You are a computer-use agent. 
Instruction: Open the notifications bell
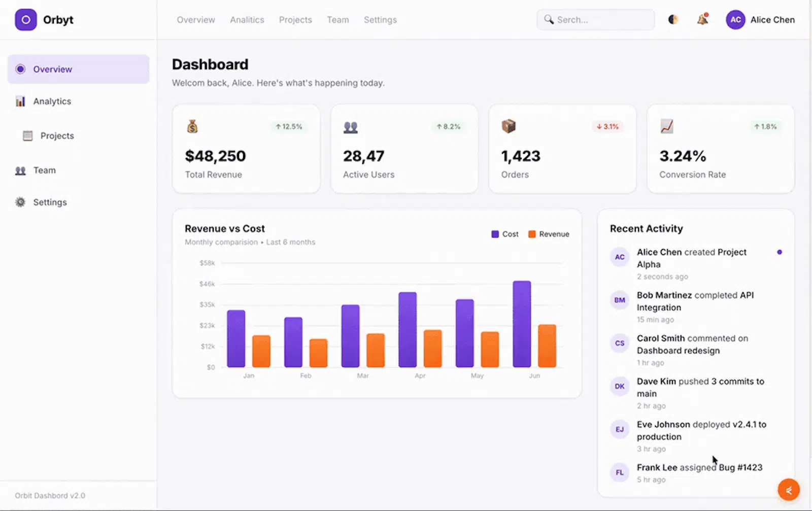point(702,19)
